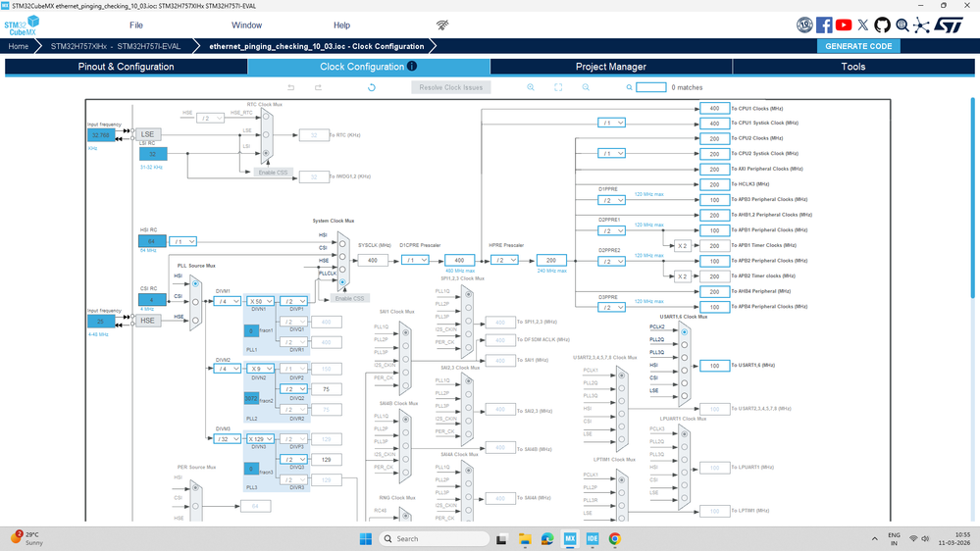Screen dimensions: 980x551
Task: Zoom in on the clock diagram
Action: (531, 87)
